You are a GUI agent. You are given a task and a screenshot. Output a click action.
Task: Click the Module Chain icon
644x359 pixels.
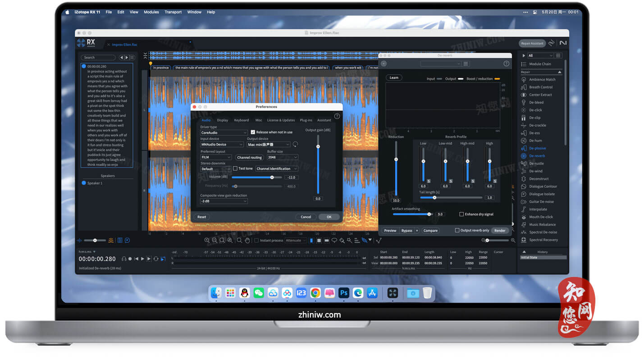[x=524, y=64]
